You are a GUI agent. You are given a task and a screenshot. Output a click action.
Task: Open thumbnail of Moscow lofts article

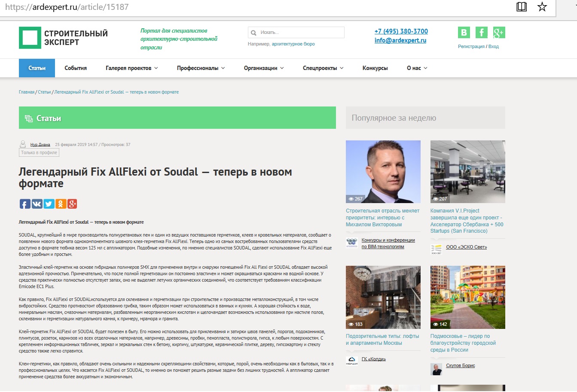click(x=383, y=297)
